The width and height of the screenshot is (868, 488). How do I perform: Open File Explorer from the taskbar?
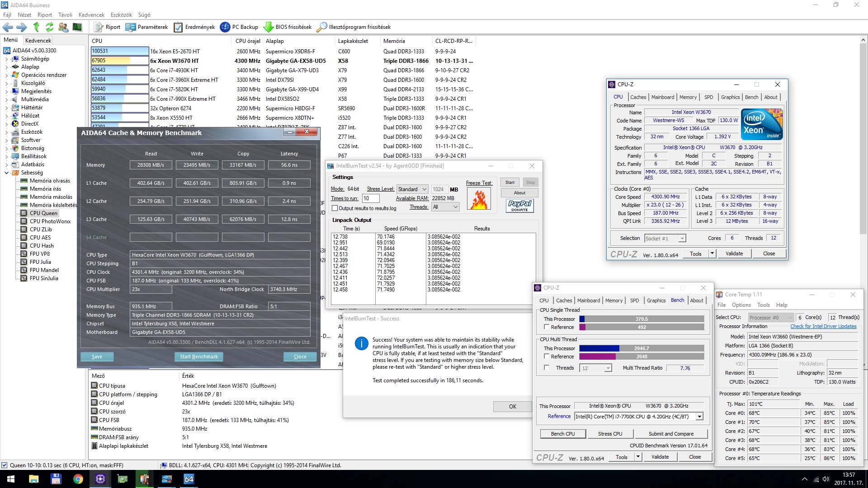33,479
